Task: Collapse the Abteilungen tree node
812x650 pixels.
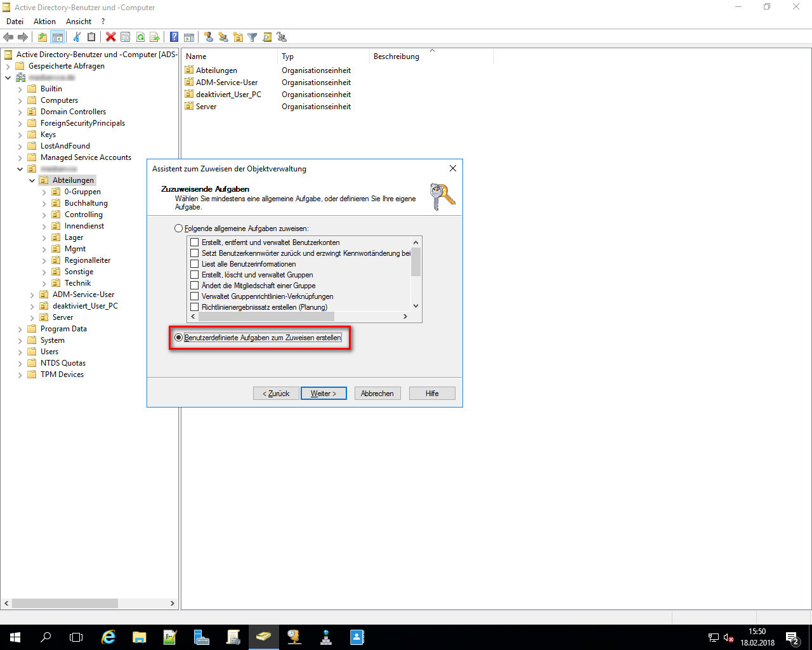Action: (x=32, y=181)
